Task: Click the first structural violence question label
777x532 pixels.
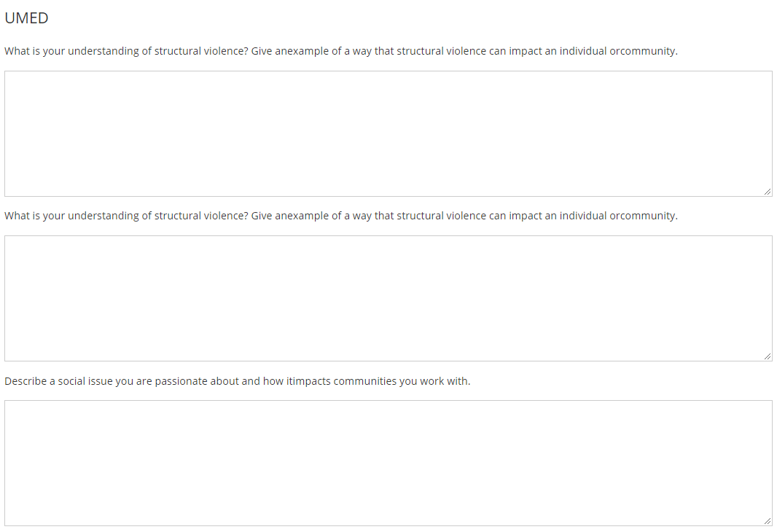Action: (341, 51)
